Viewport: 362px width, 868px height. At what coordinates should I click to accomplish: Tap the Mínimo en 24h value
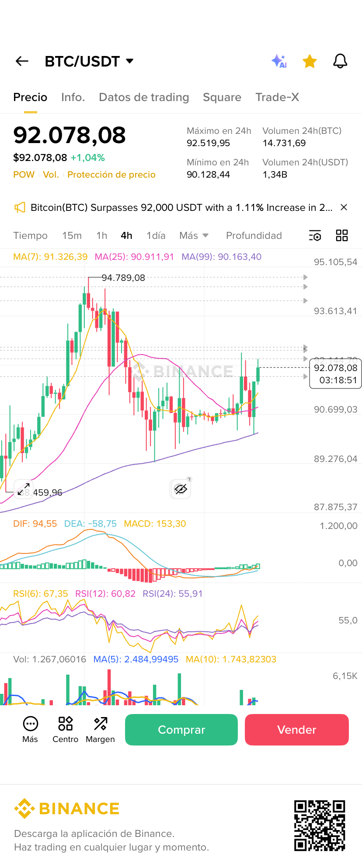click(208, 175)
